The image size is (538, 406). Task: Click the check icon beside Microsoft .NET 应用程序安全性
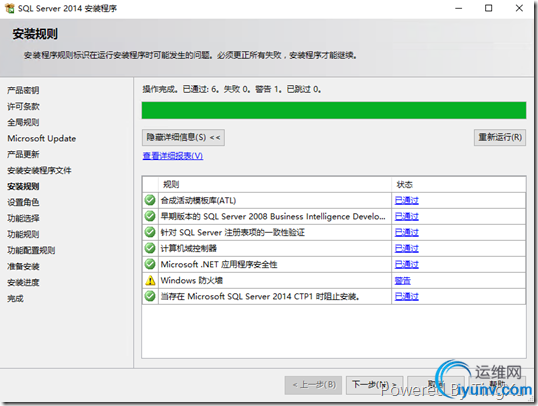pos(150,264)
